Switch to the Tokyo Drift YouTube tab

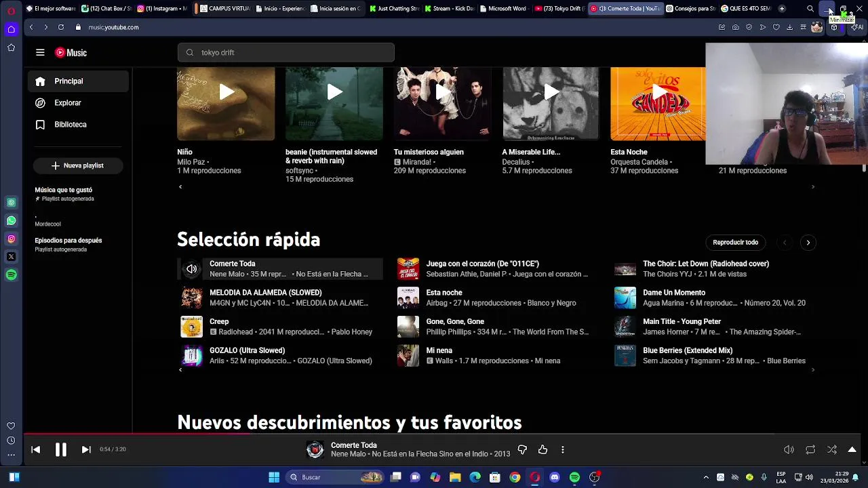(x=559, y=9)
